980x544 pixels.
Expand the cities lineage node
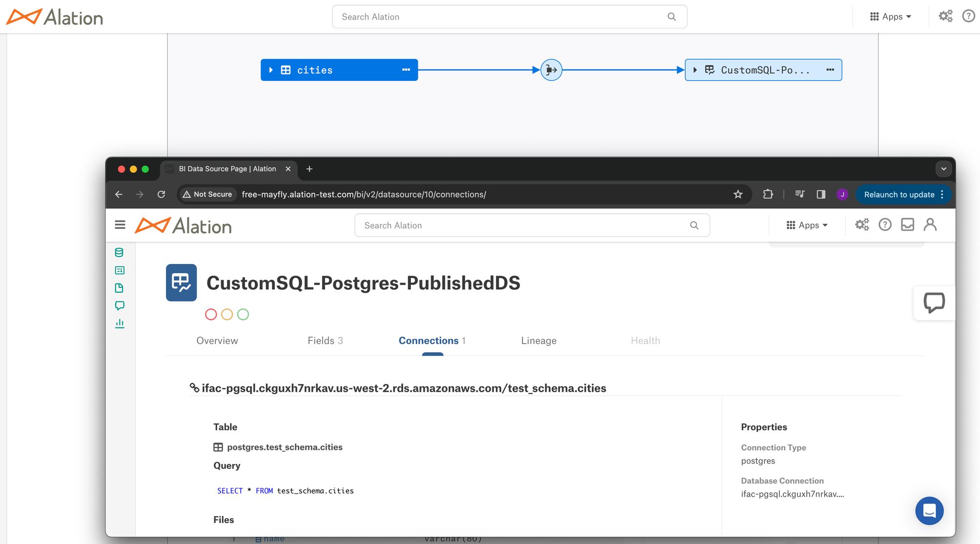(271, 70)
